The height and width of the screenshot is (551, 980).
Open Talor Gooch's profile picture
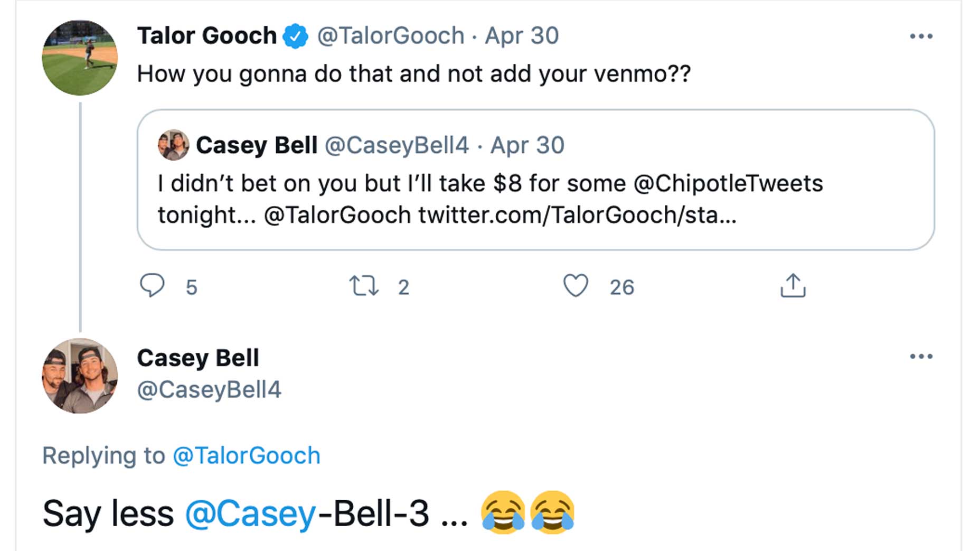point(80,58)
